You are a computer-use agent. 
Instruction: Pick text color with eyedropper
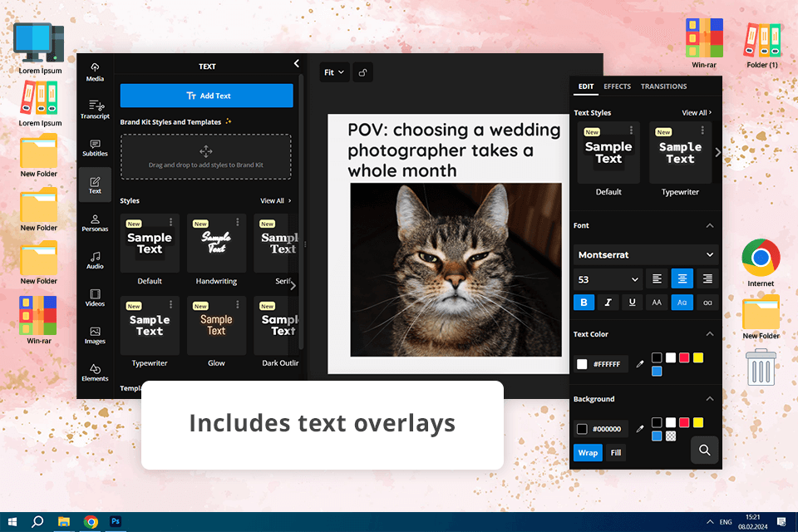pyautogui.click(x=640, y=364)
